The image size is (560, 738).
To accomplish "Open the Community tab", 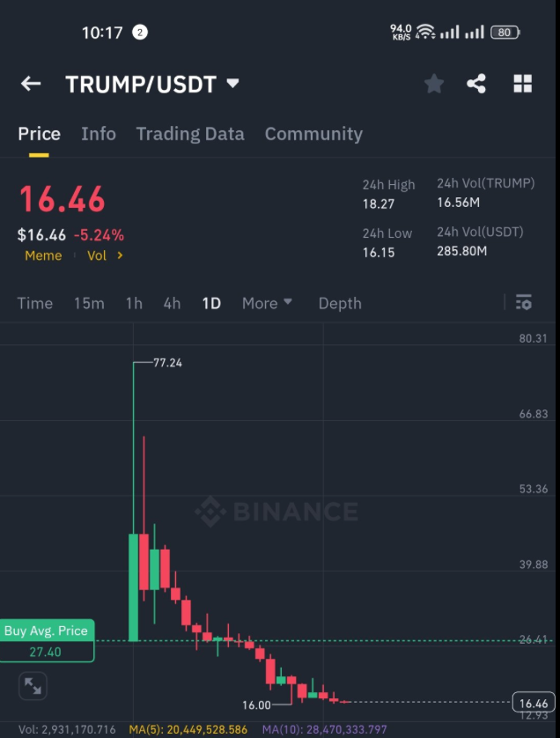I will (313, 134).
